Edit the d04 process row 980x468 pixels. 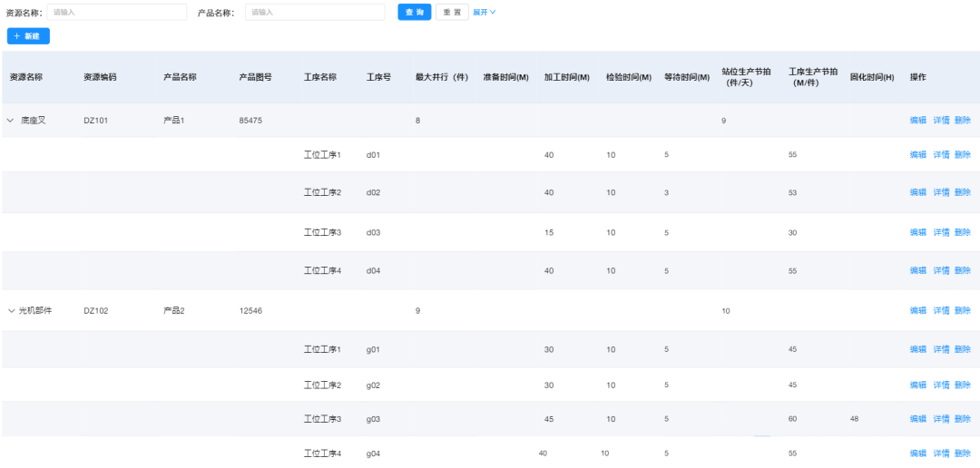(918, 270)
